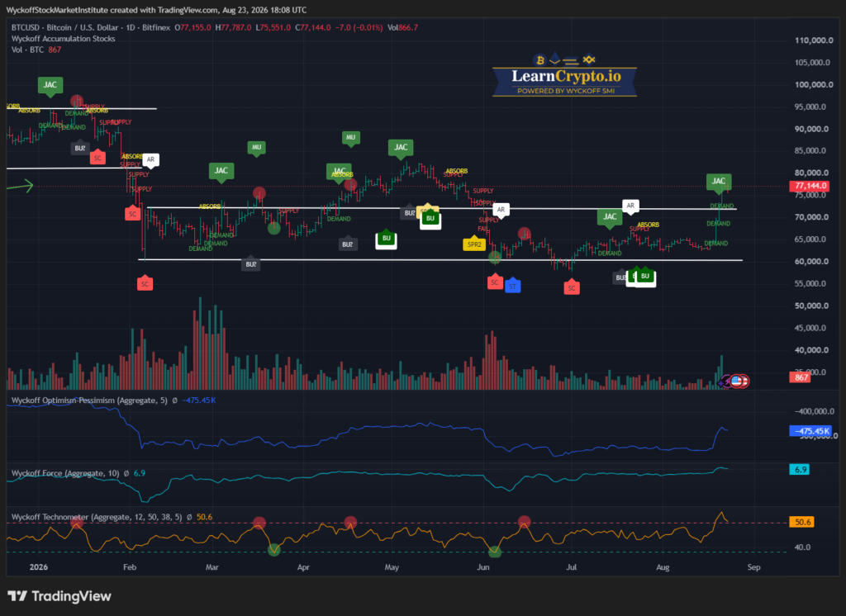Select the blue ST marker

point(512,286)
